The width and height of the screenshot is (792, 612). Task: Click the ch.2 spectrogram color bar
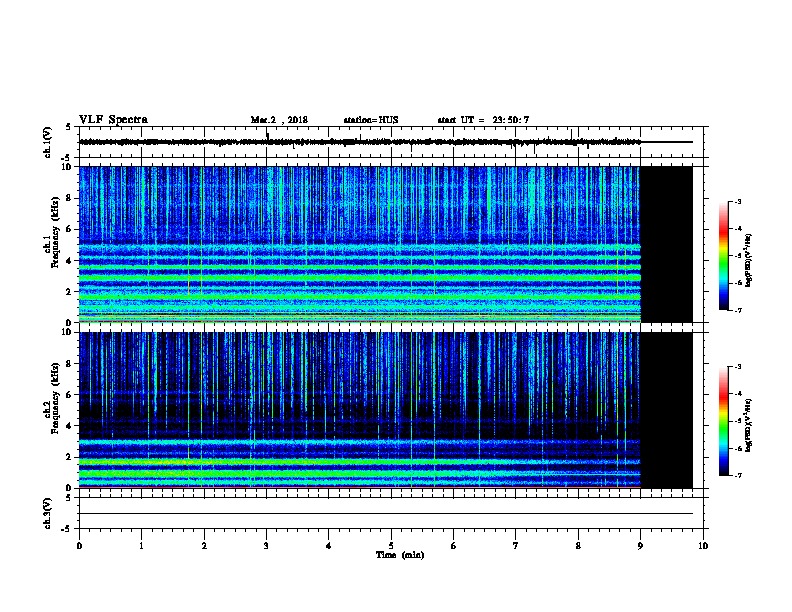tap(724, 421)
